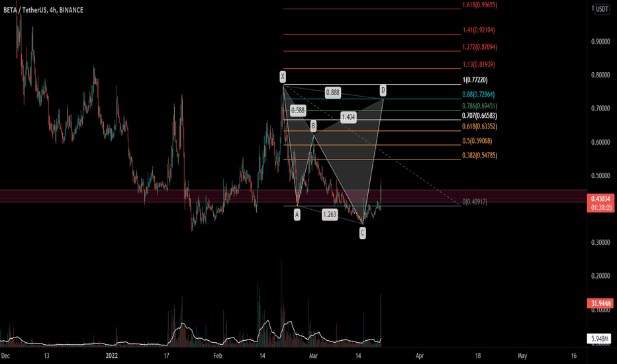The image size is (617, 364).
Task: Click the 1.263 ratio label
Action: (x=330, y=214)
